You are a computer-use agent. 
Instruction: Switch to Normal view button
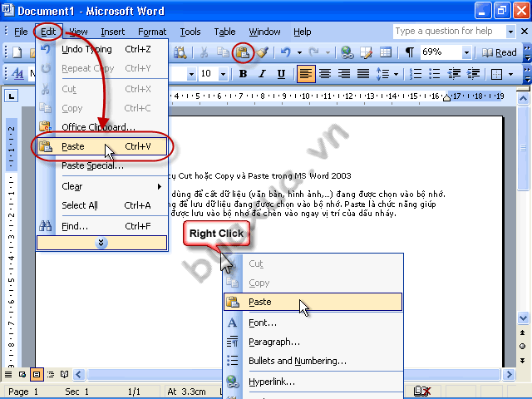[x=8, y=375]
